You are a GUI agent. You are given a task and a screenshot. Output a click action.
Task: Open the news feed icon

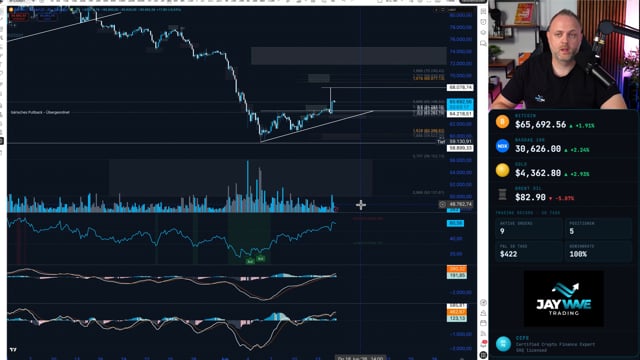483,333
